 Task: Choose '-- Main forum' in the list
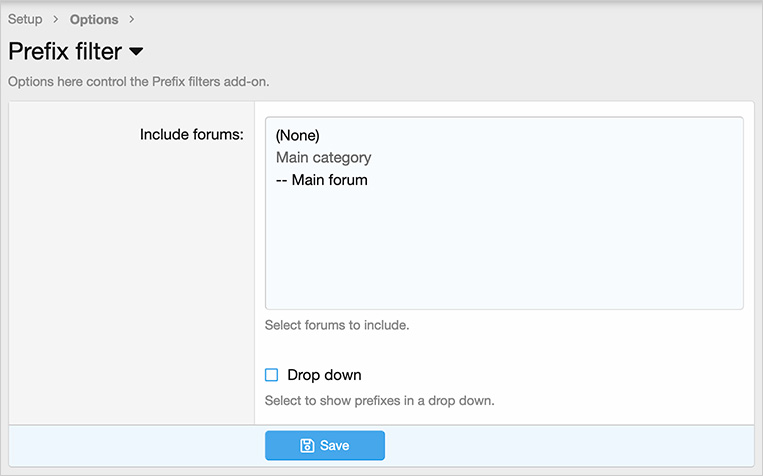coord(321,180)
